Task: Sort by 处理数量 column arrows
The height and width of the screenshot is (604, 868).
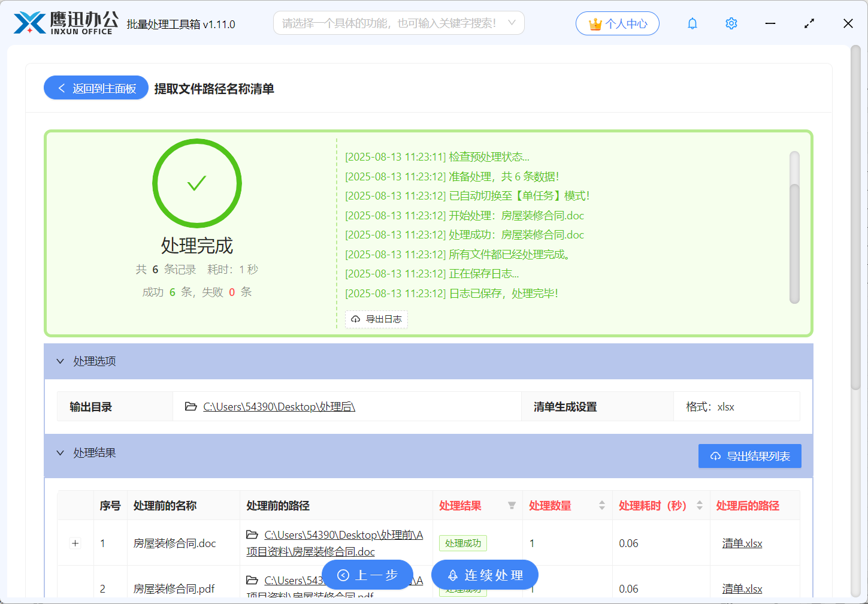Action: 601,506
